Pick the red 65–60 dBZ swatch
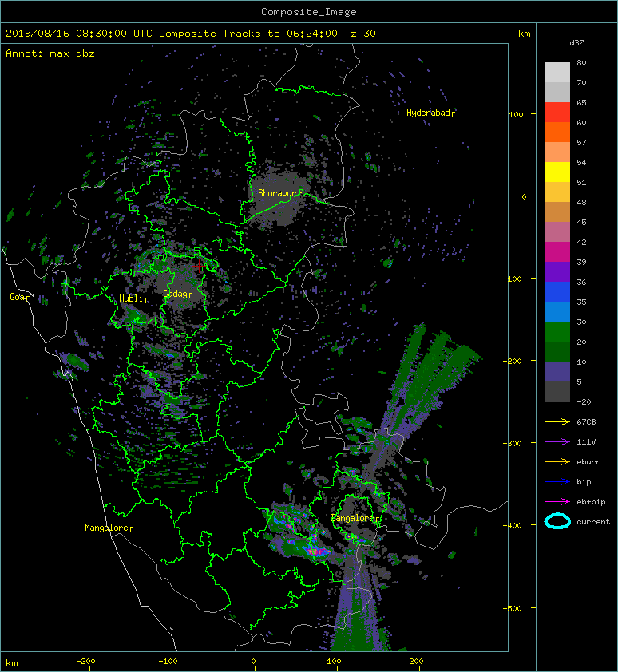This screenshot has width=618, height=672. click(x=557, y=113)
